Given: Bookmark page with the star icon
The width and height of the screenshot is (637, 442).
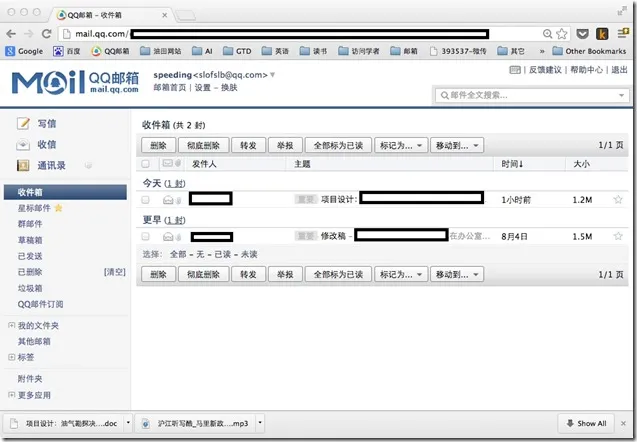Looking at the screenshot, I should point(562,34).
